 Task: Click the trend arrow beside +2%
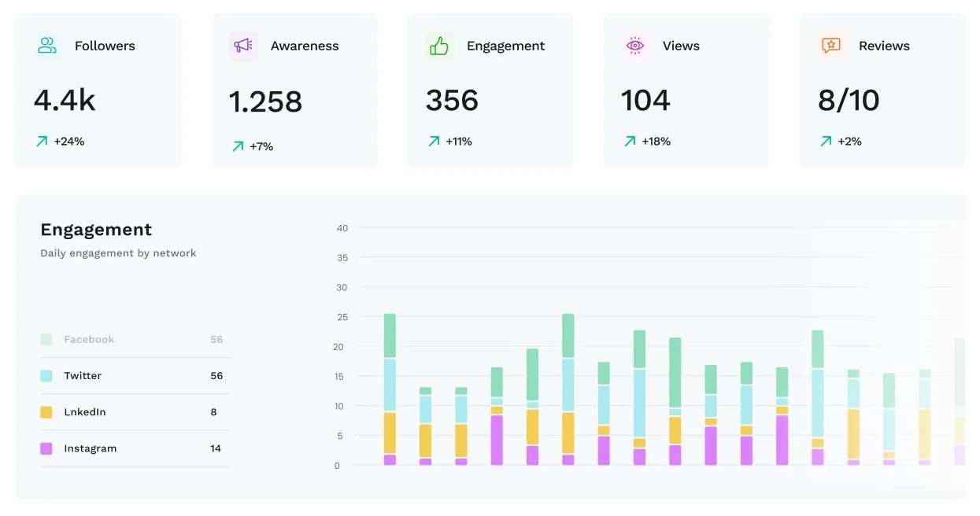(826, 141)
